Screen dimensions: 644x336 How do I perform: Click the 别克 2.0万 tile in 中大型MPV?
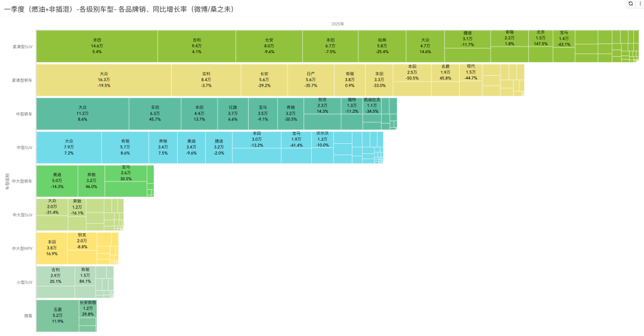click(x=82, y=242)
